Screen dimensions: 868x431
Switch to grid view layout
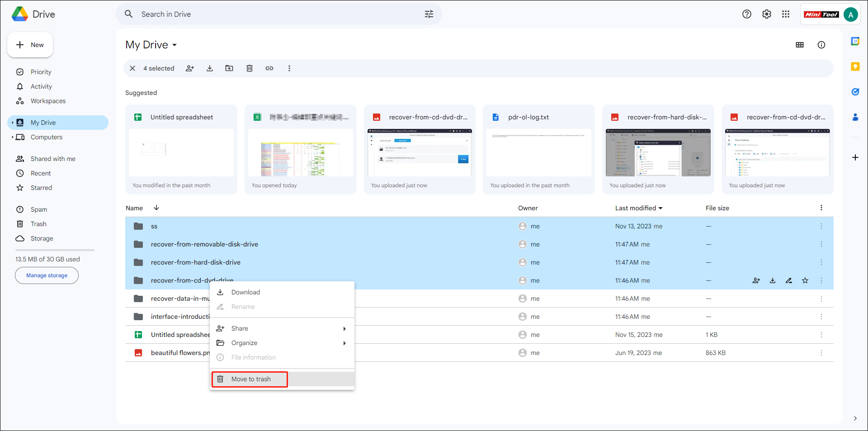coord(800,45)
